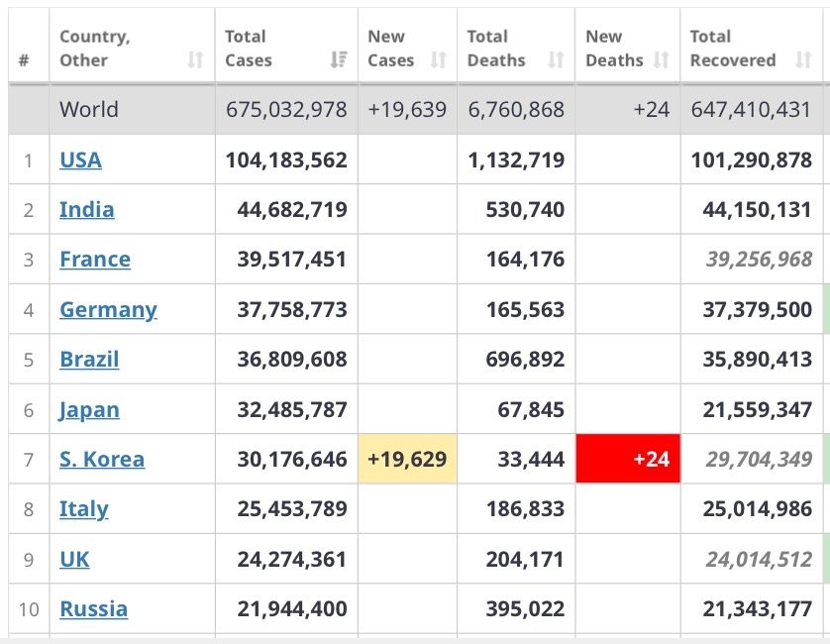Select France total deaths 164,176
Screen dimensions: 830x644
click(x=525, y=260)
